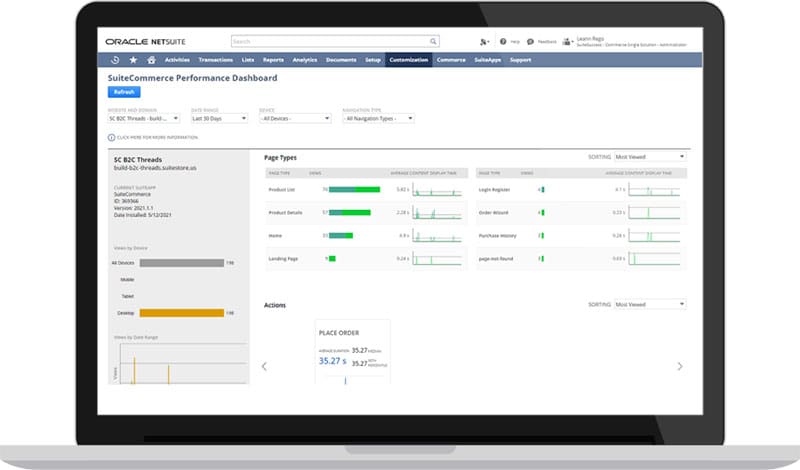Click the Tablet device label
The image size is (800, 470).
point(128,296)
